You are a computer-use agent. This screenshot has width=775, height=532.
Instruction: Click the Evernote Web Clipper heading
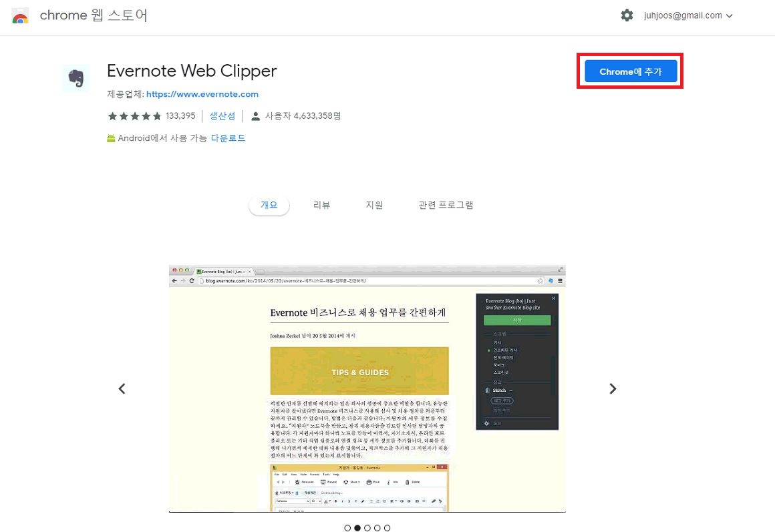(192, 71)
